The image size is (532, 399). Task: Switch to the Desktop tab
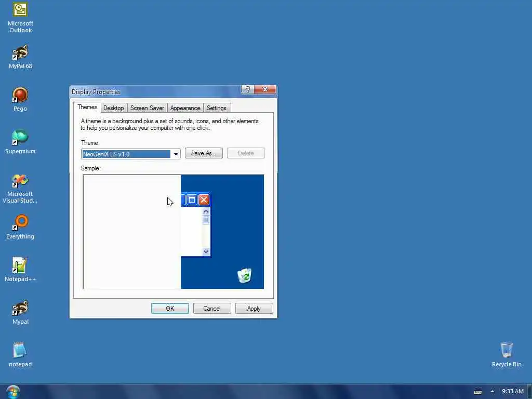[x=113, y=108]
